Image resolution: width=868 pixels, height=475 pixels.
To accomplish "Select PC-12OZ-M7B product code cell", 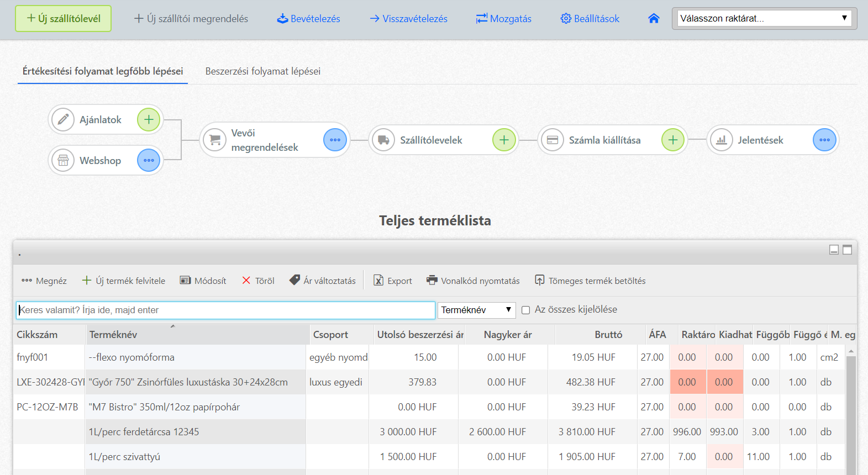I will (x=49, y=407).
